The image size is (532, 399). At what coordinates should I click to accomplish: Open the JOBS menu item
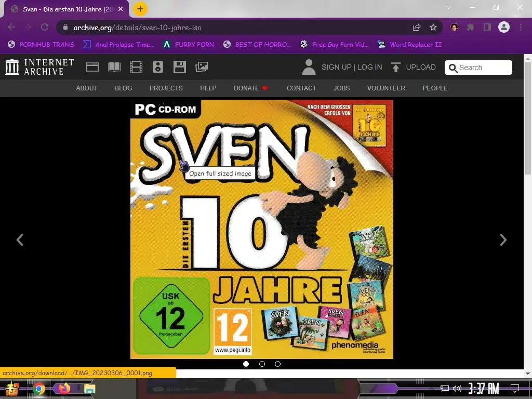point(342,88)
